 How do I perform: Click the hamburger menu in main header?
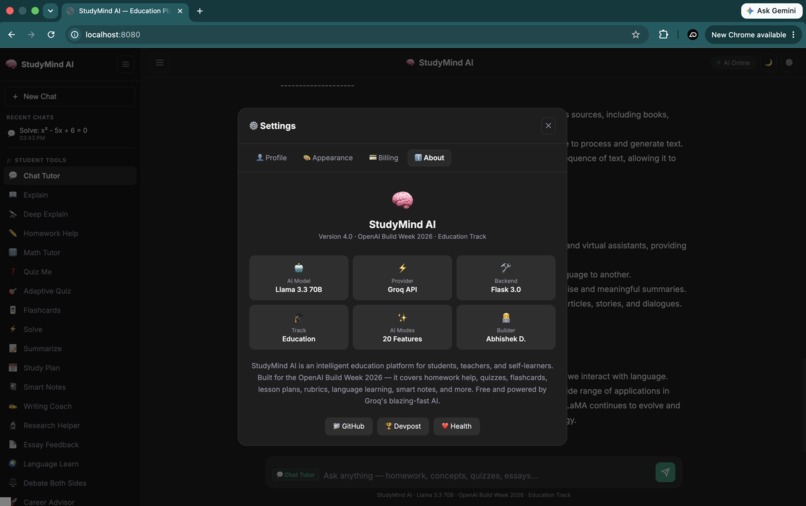(160, 63)
